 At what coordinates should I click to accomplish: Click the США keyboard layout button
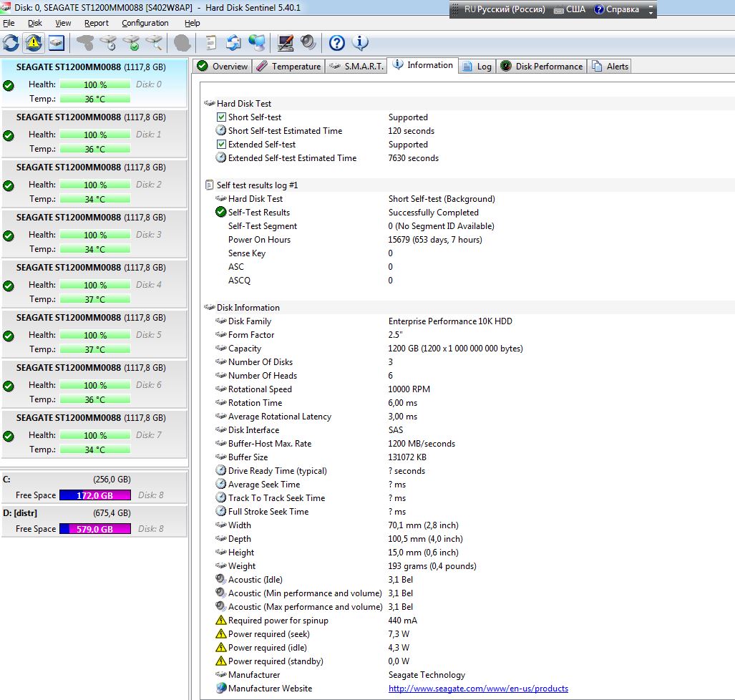pos(570,9)
